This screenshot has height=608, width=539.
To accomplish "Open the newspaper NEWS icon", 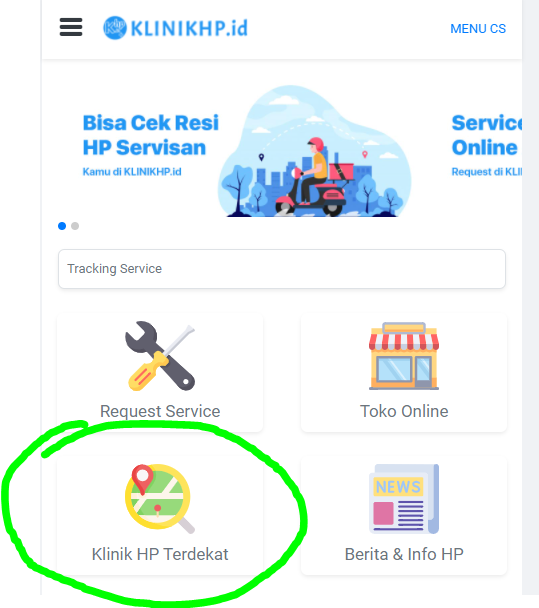I will [x=404, y=499].
